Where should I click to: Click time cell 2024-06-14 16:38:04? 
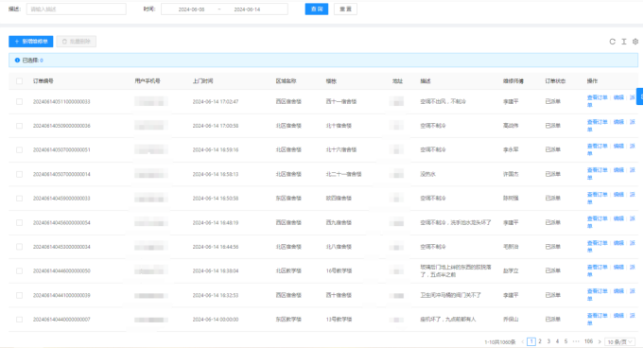[216, 271]
